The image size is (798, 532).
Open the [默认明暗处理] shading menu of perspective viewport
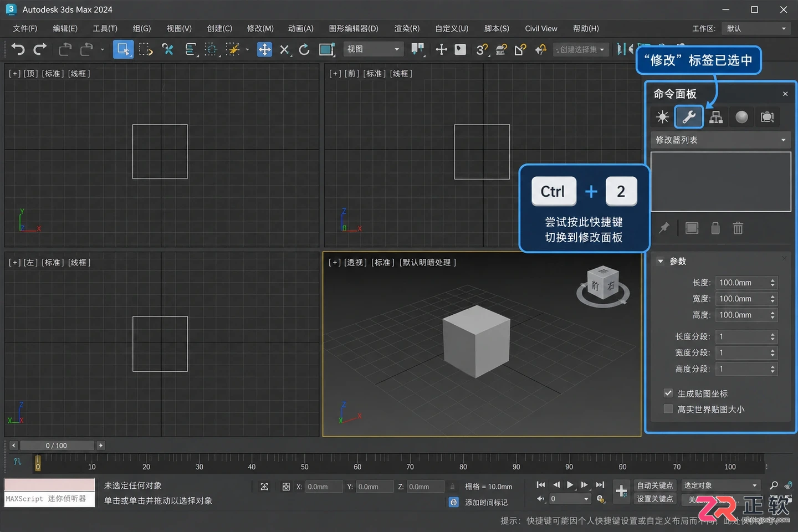pos(427,263)
